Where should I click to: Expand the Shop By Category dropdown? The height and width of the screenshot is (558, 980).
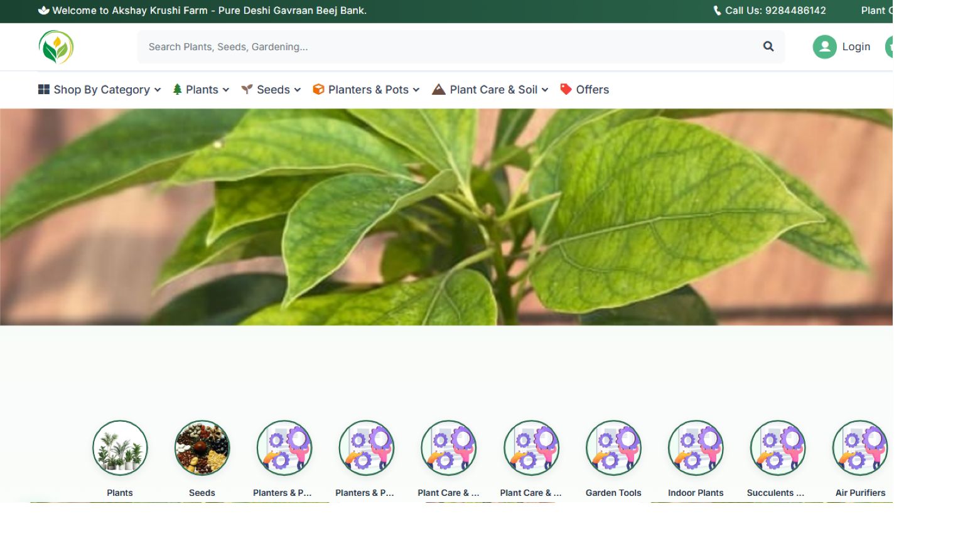99,90
